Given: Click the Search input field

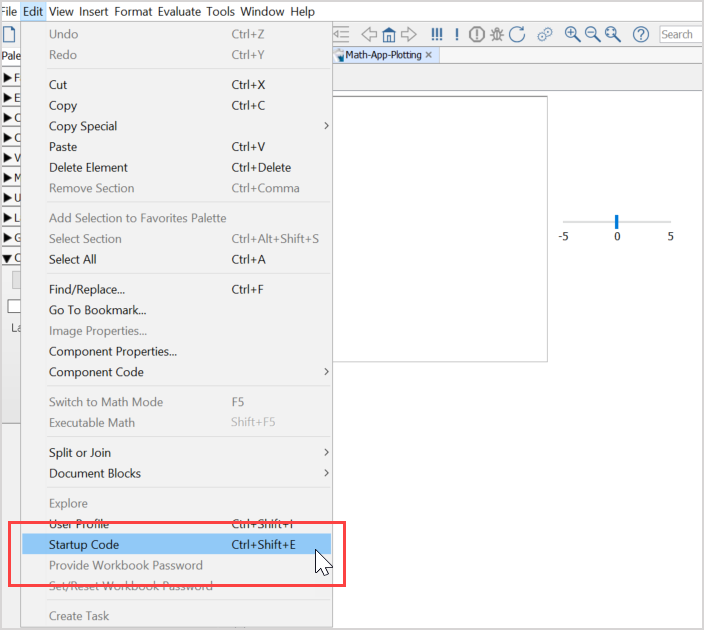Looking at the screenshot, I should coord(680,34).
